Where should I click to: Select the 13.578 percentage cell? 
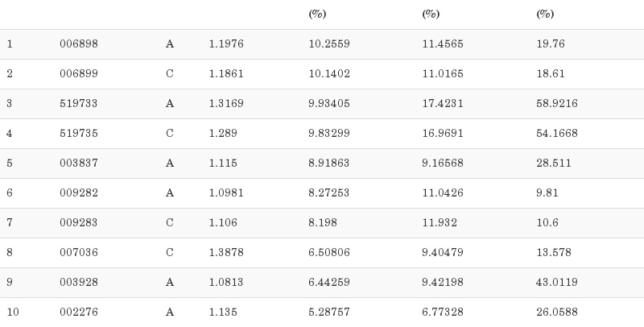(554, 253)
